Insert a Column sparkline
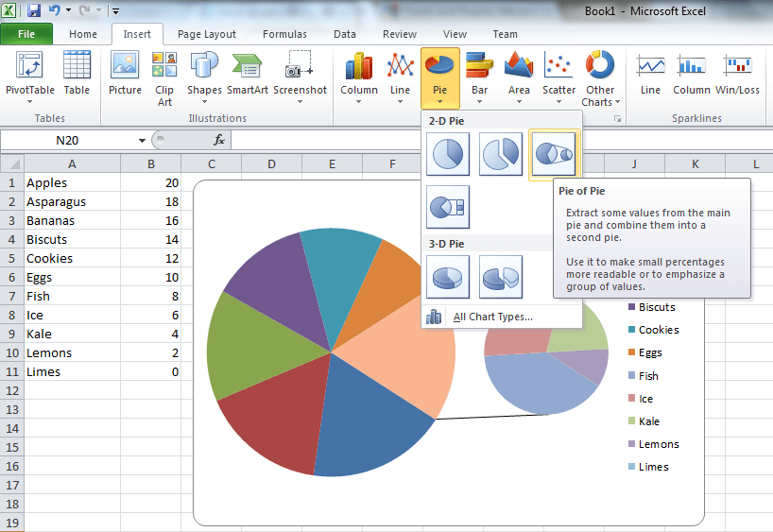The height and width of the screenshot is (532, 773). (x=691, y=73)
